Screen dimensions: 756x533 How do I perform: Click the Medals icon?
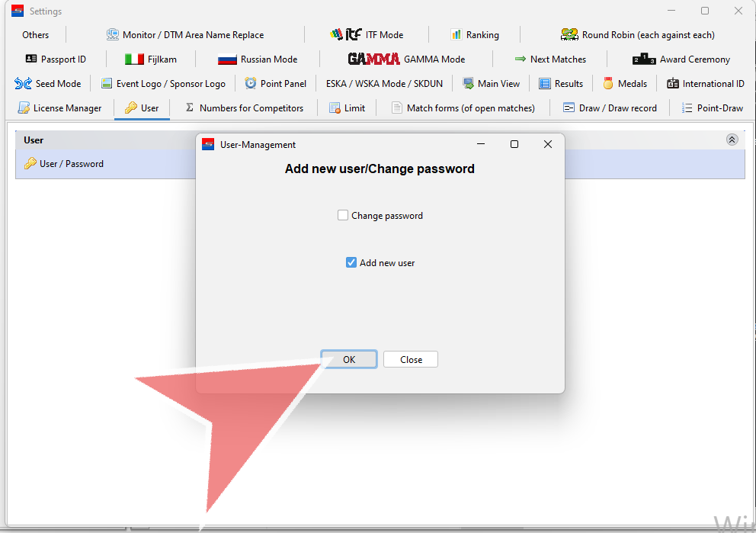pyautogui.click(x=607, y=83)
